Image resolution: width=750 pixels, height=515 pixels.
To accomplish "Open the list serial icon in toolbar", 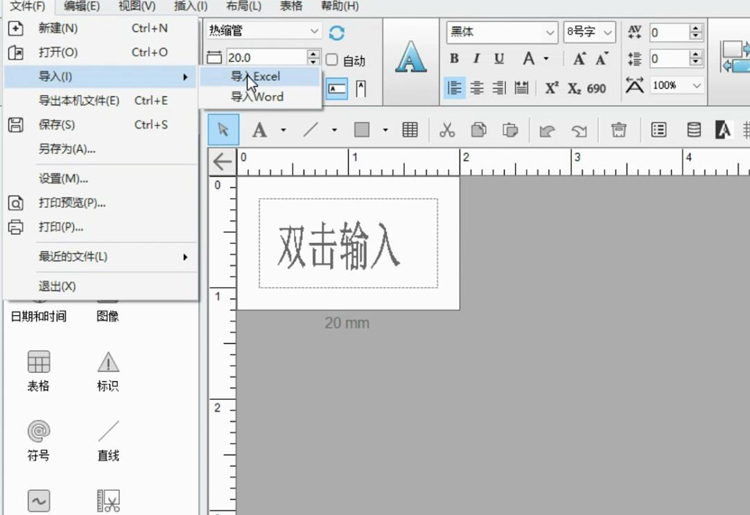I will pos(659,130).
